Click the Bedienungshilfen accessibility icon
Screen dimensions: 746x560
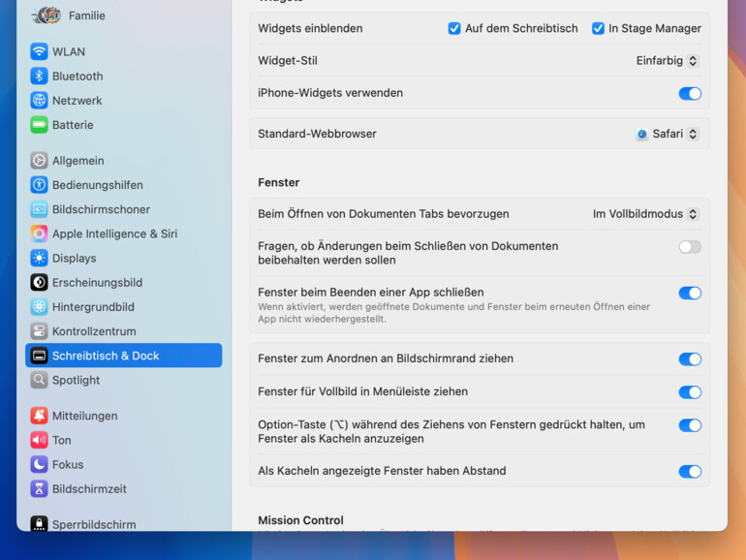coord(39,185)
